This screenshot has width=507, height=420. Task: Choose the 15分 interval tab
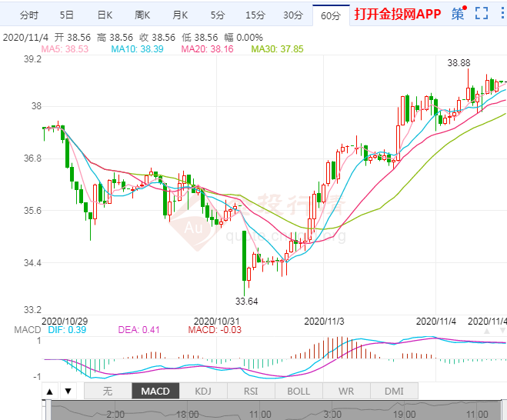[255, 15]
